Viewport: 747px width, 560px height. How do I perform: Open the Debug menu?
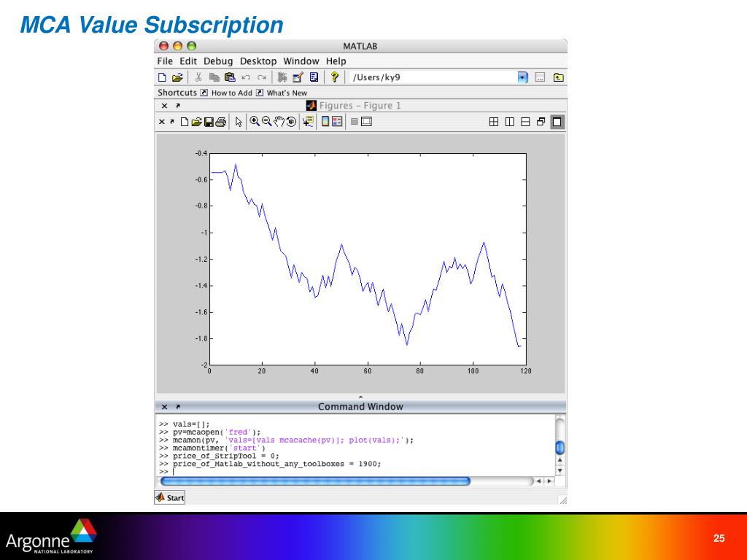[218, 61]
